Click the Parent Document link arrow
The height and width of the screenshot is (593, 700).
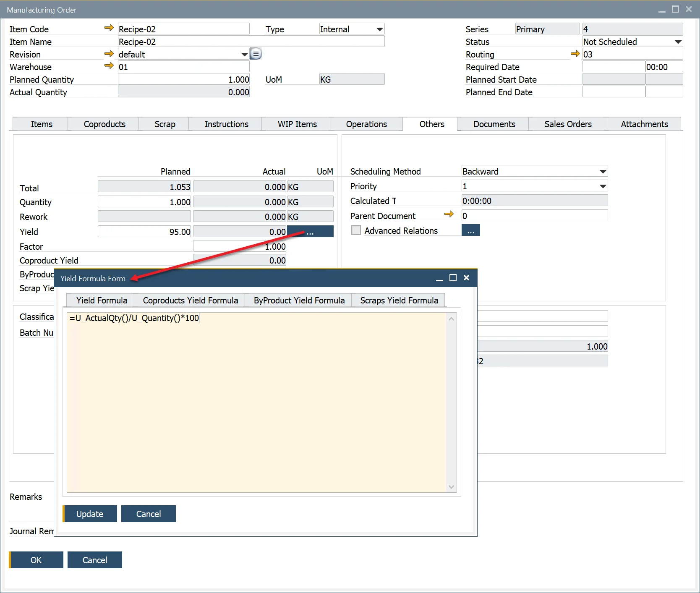(449, 214)
